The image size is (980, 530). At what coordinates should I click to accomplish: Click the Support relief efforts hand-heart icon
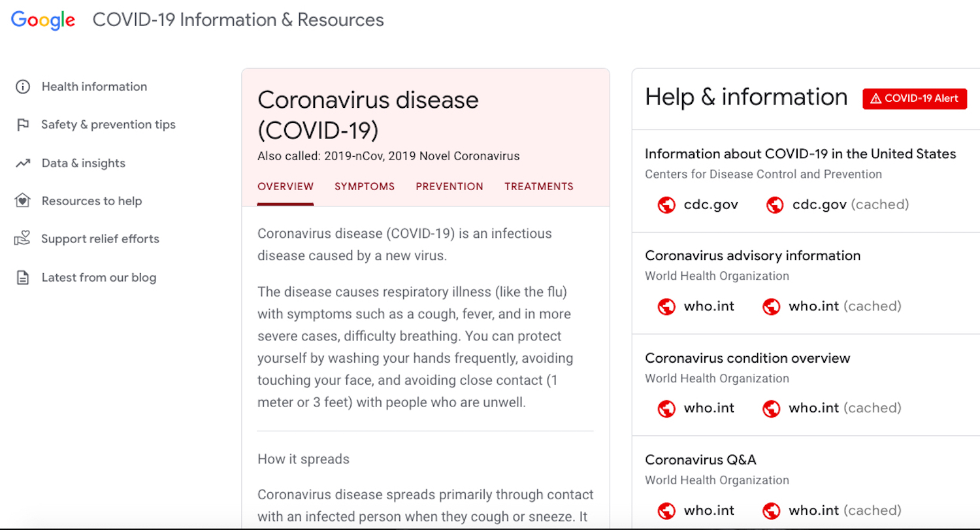(23, 239)
